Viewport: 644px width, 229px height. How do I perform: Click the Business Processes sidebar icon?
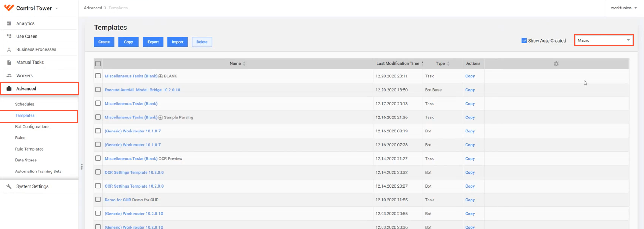(x=9, y=49)
